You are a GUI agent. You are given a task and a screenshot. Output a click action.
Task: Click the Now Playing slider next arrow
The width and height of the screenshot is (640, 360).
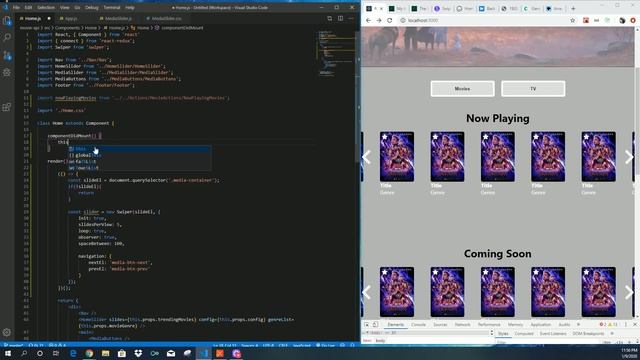629,157
